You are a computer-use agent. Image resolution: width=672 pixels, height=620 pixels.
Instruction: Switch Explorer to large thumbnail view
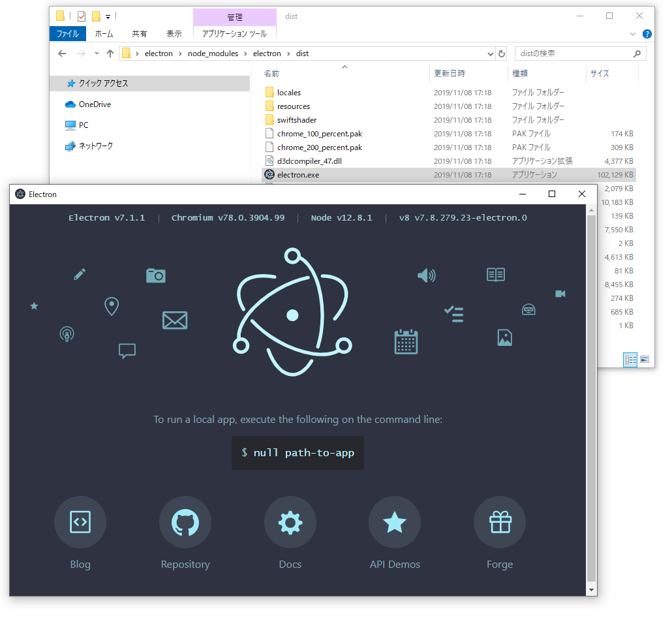(x=645, y=359)
